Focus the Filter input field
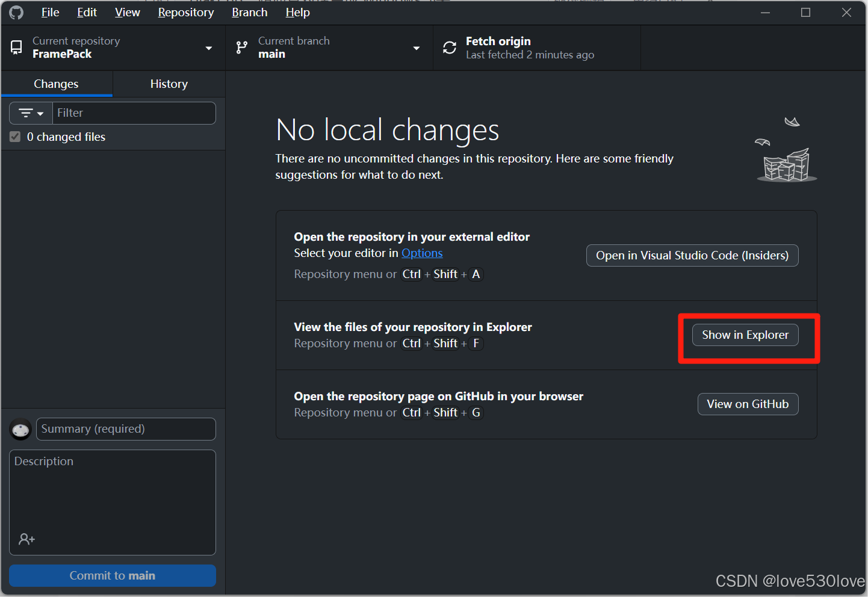 tap(134, 113)
